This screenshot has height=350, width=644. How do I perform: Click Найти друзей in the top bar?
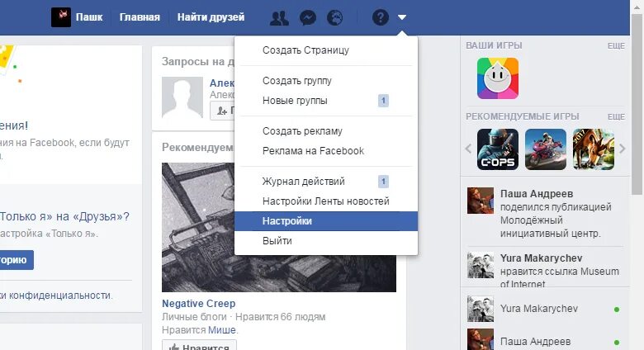click(211, 17)
